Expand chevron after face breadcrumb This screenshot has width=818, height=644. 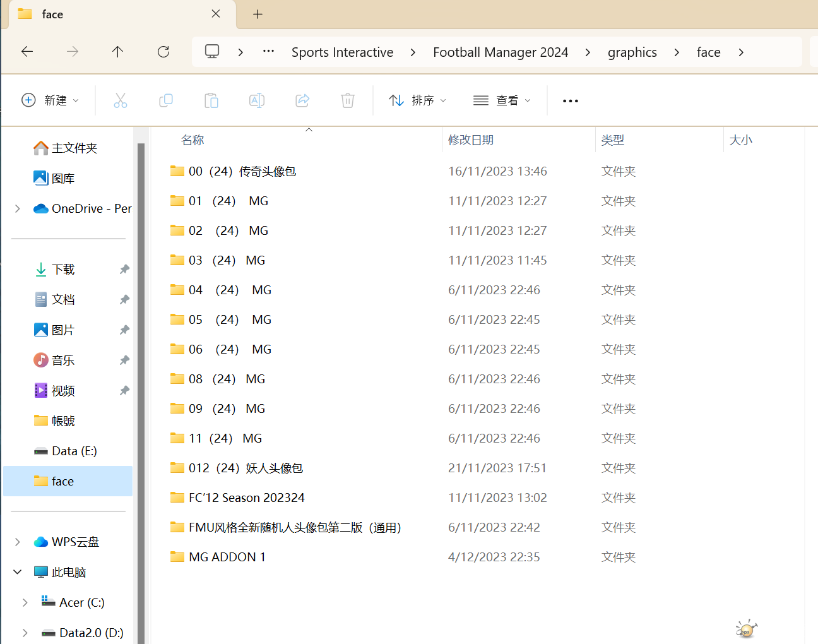coord(741,52)
